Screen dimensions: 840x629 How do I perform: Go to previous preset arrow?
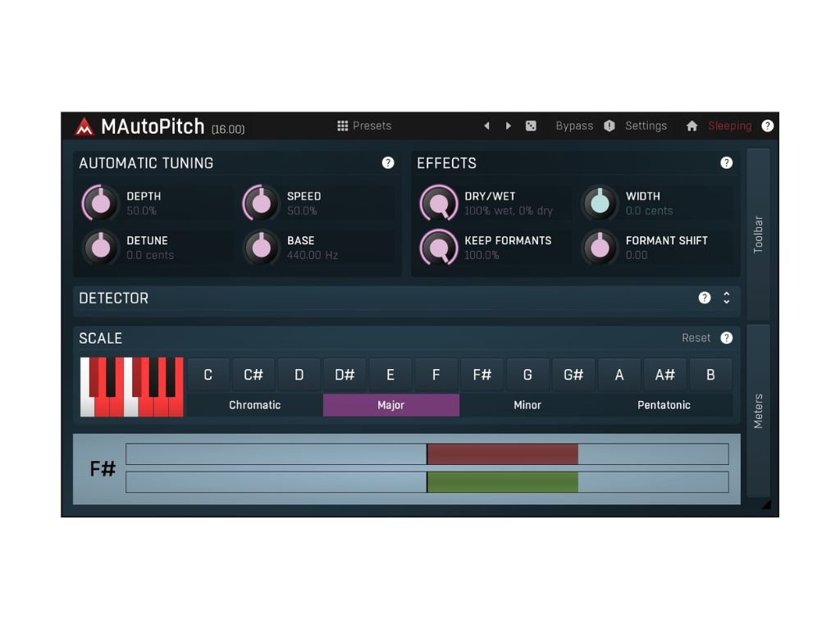click(486, 126)
